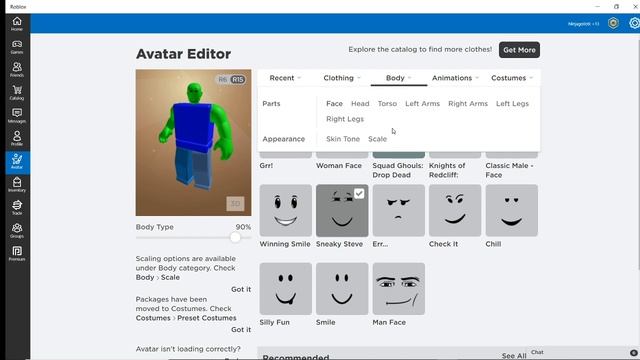Expand the Body dropdown tab
Image resolution: width=640 pixels, height=360 pixels.
pos(399,78)
